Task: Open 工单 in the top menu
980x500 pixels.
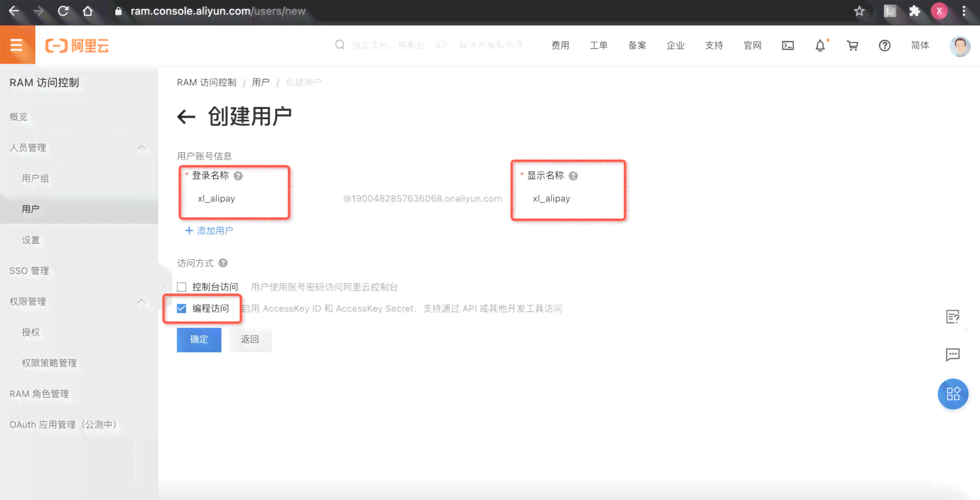Action: [x=599, y=45]
